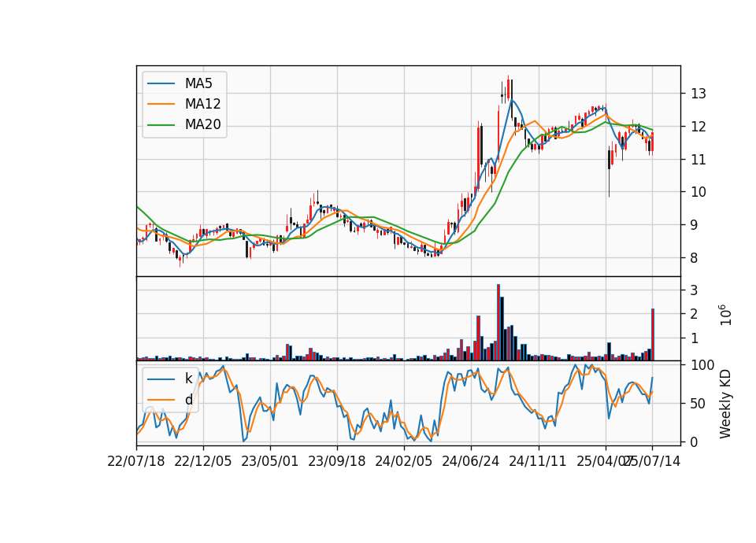The image size is (756, 543).
Task: Click the volume axis value 3
Action: tap(695, 290)
